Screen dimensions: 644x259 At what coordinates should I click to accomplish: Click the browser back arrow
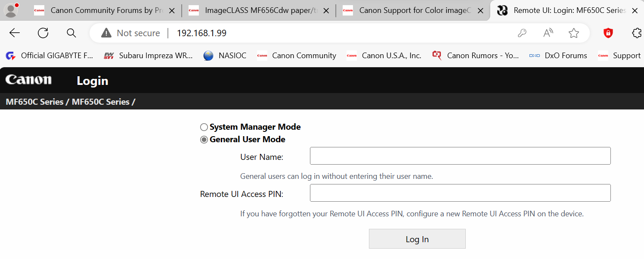15,33
